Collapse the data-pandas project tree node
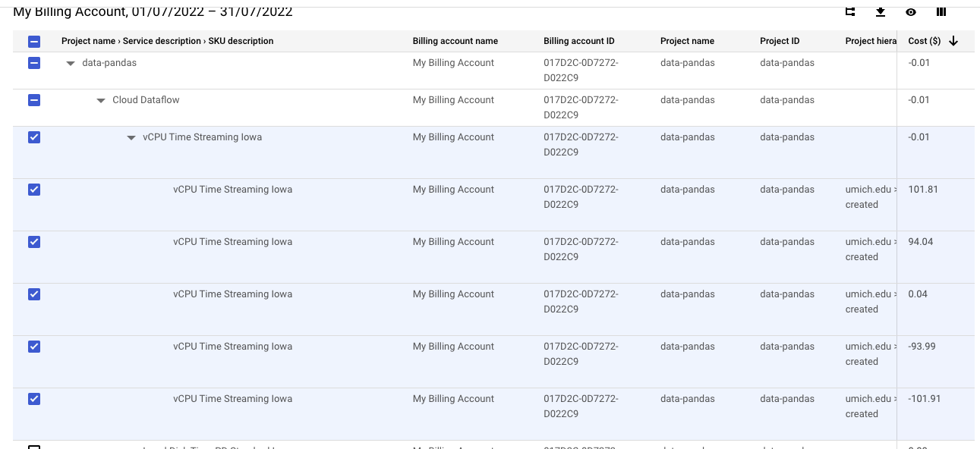 pyautogui.click(x=71, y=64)
